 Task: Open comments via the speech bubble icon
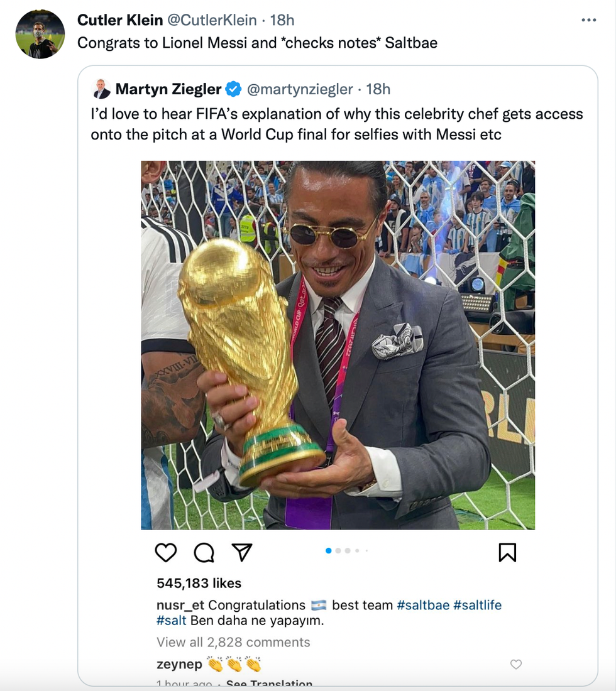pyautogui.click(x=204, y=552)
